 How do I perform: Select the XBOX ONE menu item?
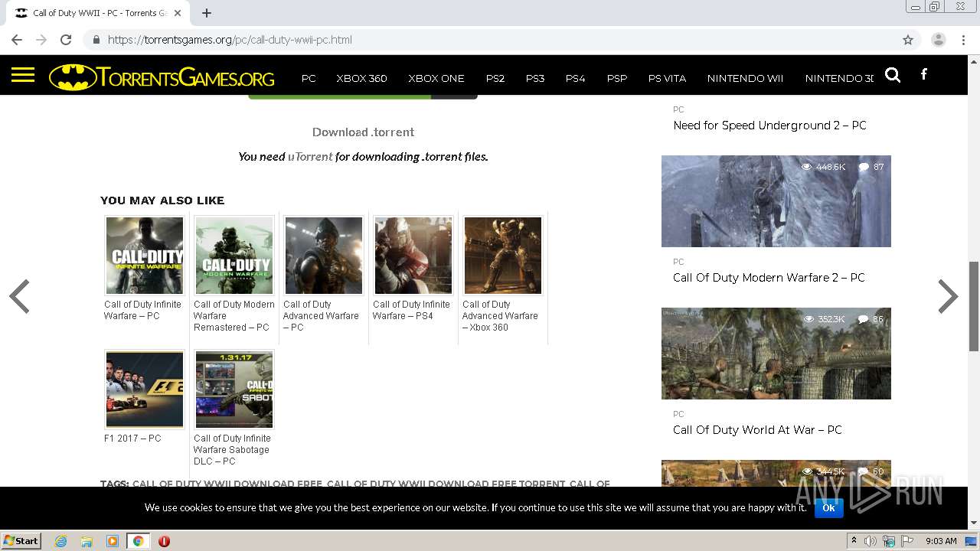pos(436,78)
